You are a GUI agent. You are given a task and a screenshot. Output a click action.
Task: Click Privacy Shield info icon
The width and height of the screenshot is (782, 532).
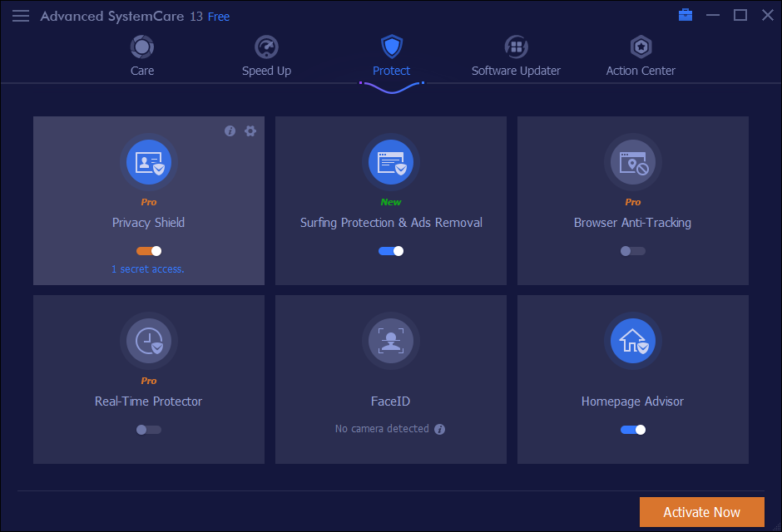pyautogui.click(x=230, y=131)
